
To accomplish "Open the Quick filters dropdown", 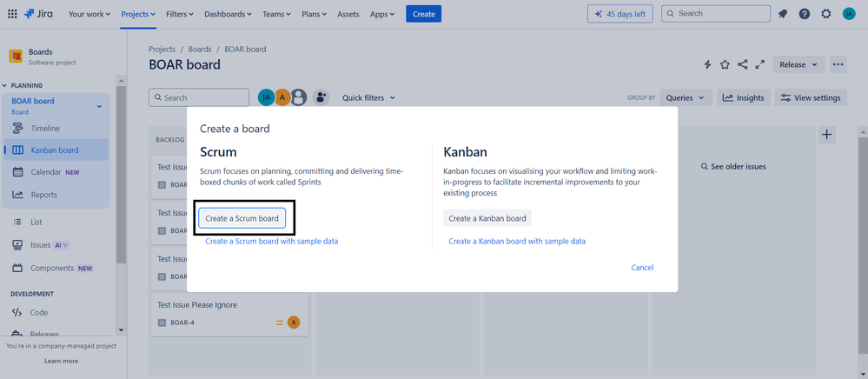I will click(368, 97).
